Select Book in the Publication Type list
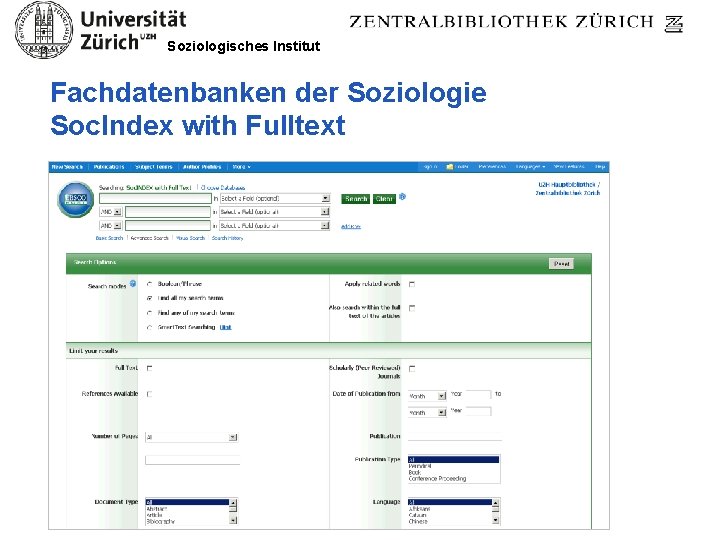Viewport: 720px width, 540px height. (x=415, y=472)
